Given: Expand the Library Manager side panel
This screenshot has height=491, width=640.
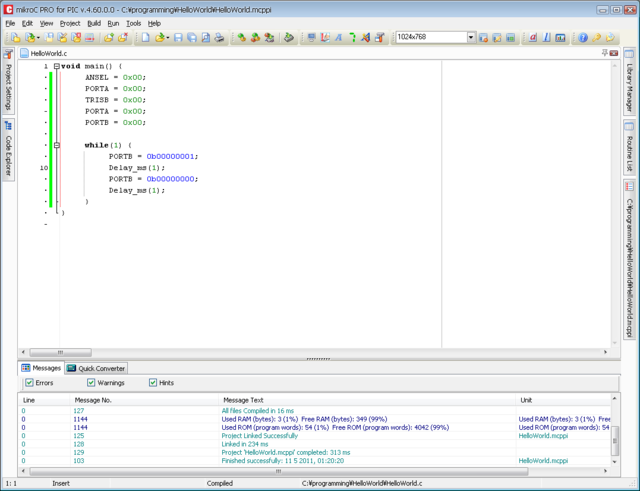Looking at the screenshot, I should tap(629, 80).
